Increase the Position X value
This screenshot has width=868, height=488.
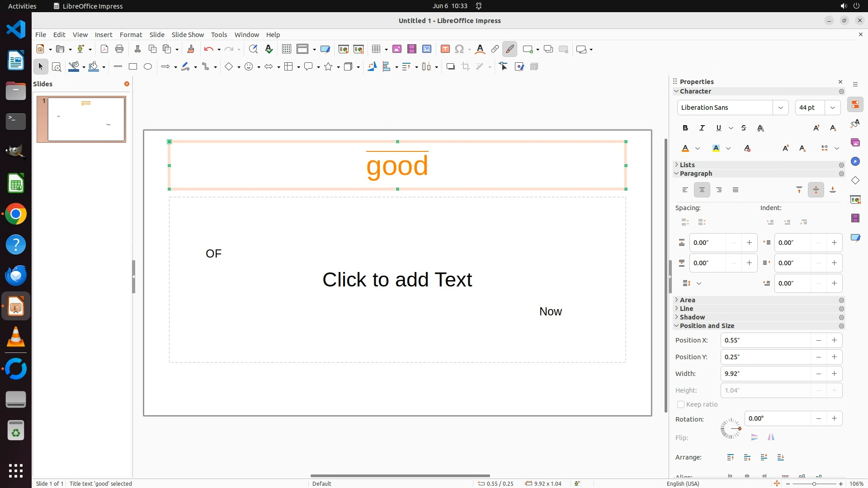coord(834,340)
